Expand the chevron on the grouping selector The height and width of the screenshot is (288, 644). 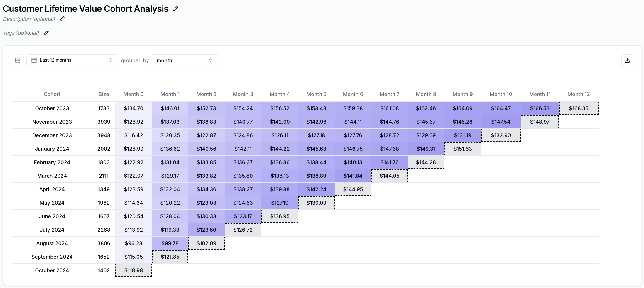pyautogui.click(x=210, y=60)
